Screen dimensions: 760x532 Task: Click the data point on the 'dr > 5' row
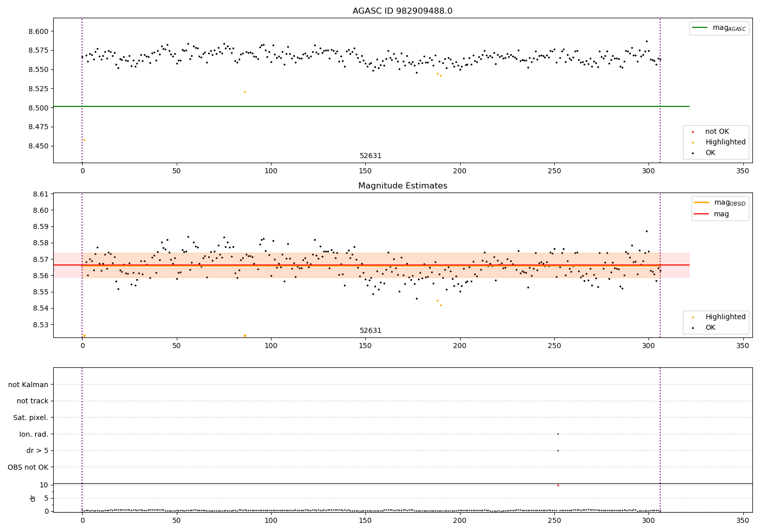pyautogui.click(x=558, y=450)
